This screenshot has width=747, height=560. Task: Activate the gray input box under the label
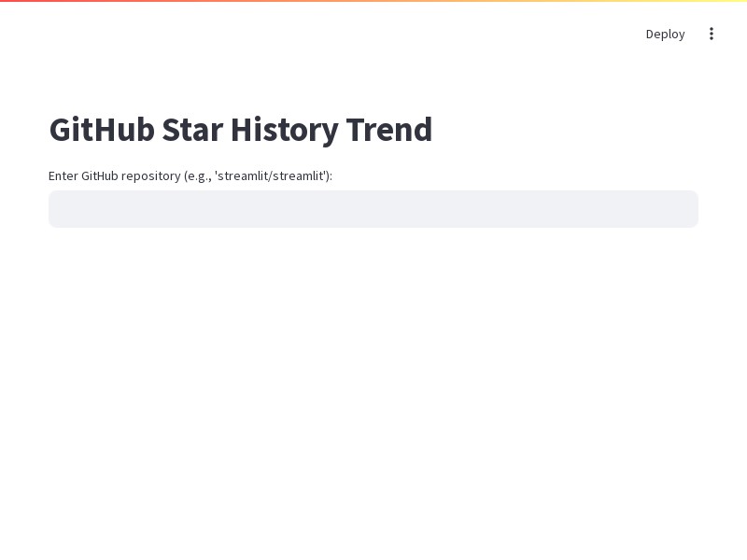373,209
